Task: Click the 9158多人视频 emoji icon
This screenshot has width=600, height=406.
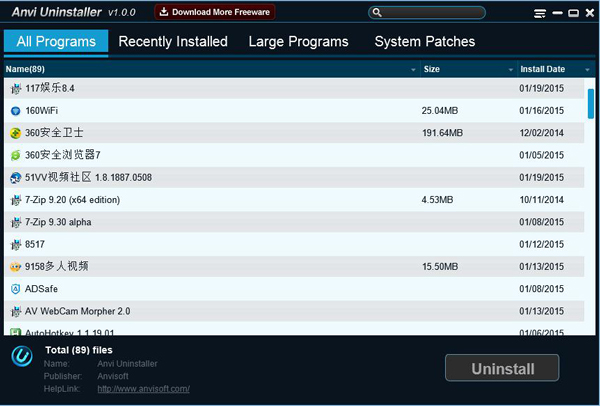Action: pos(15,267)
